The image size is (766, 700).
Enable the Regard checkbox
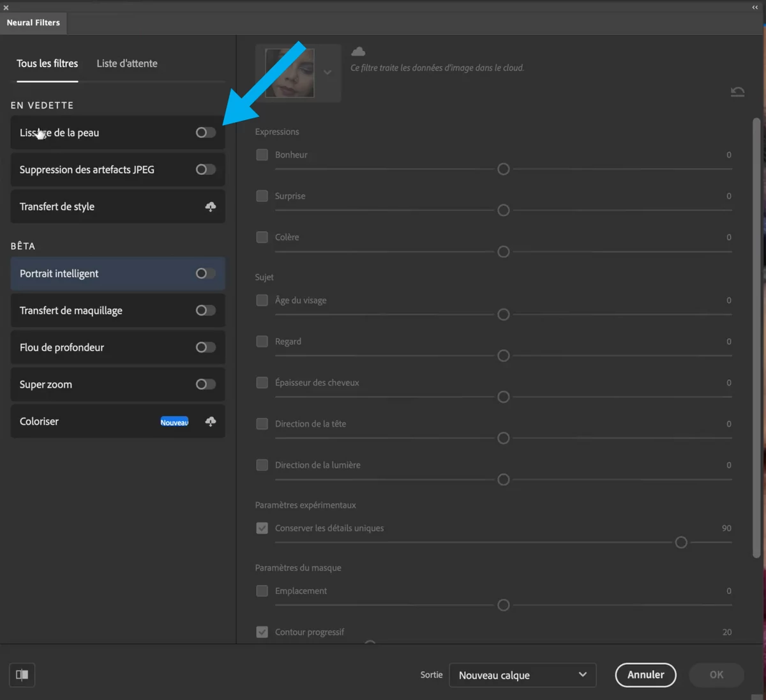click(x=262, y=342)
